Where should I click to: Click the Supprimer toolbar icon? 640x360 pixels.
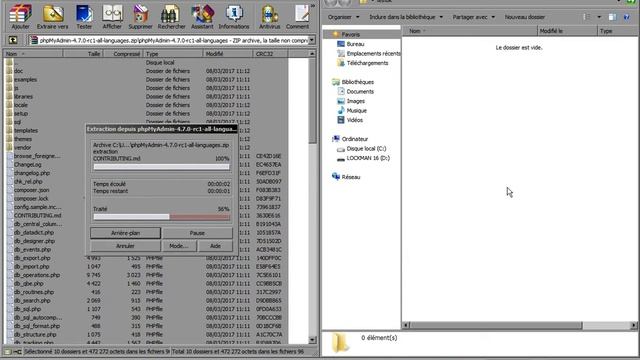click(140, 17)
